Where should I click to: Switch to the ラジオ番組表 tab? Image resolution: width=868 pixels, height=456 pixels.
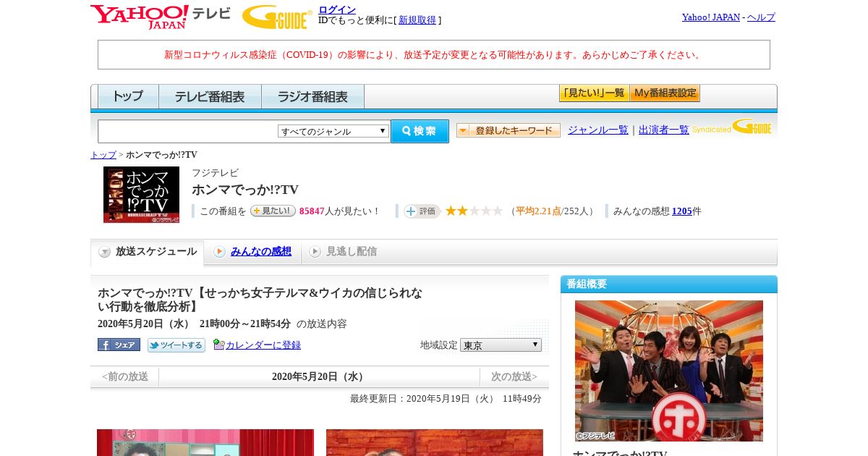pos(312,96)
